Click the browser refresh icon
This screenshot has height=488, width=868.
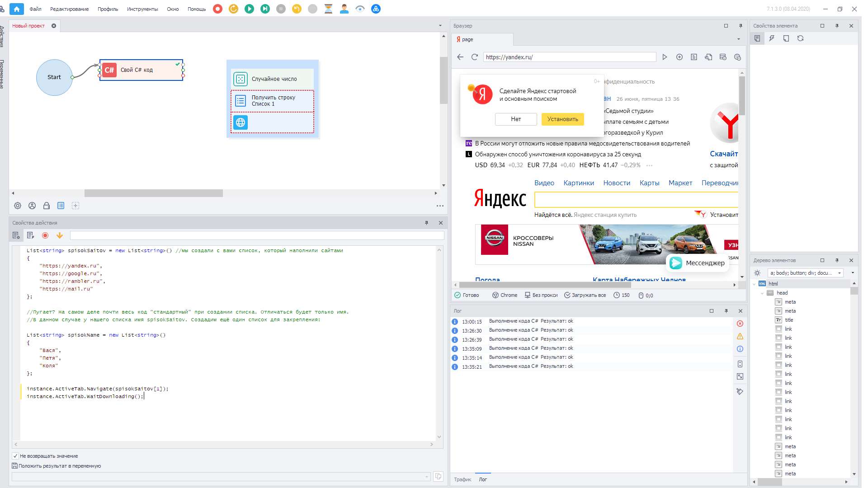click(x=474, y=57)
